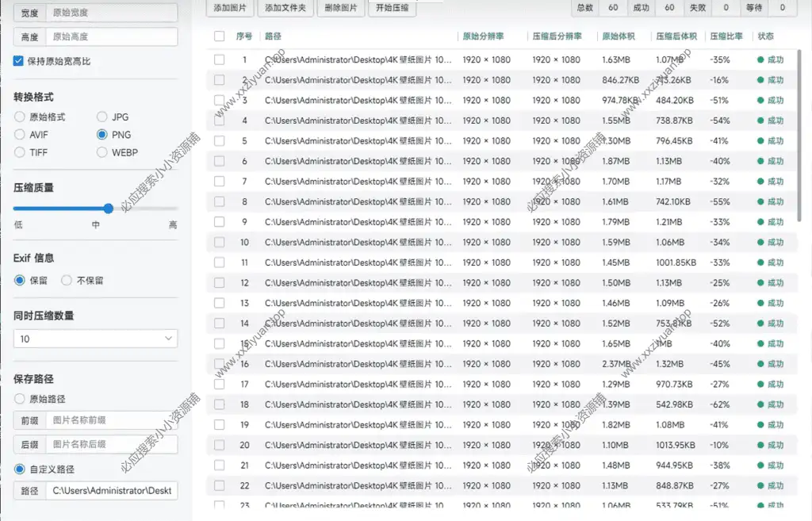Click the 添加文件夹 button
Screen dimensions: 812x521
(285, 9)
